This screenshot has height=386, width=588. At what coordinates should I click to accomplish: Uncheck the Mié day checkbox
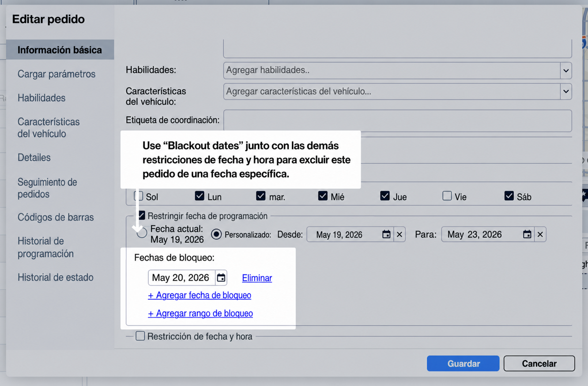coord(323,196)
